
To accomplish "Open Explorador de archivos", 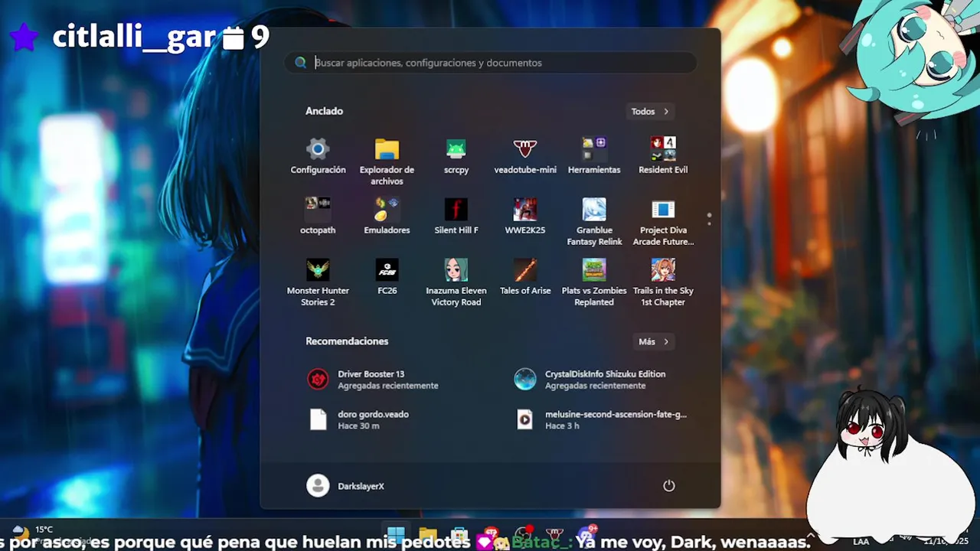I will click(387, 161).
